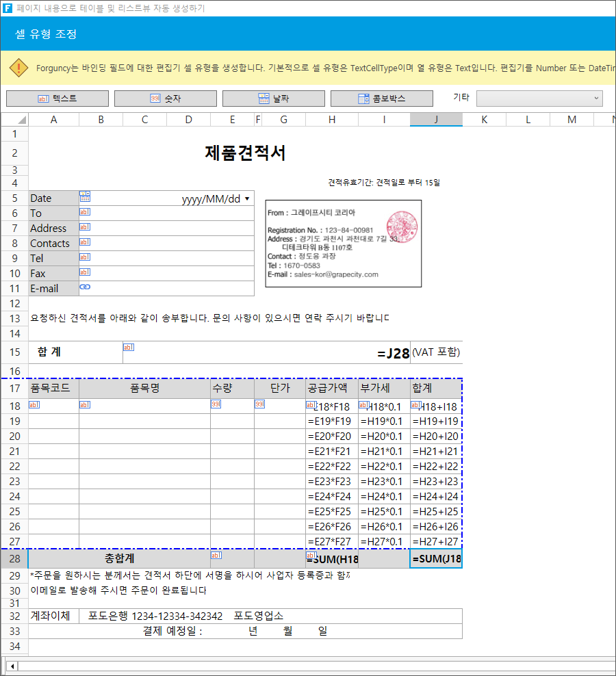Open the 기타 cell type dropdown
The width and height of the screenshot is (616, 676).
(539, 99)
